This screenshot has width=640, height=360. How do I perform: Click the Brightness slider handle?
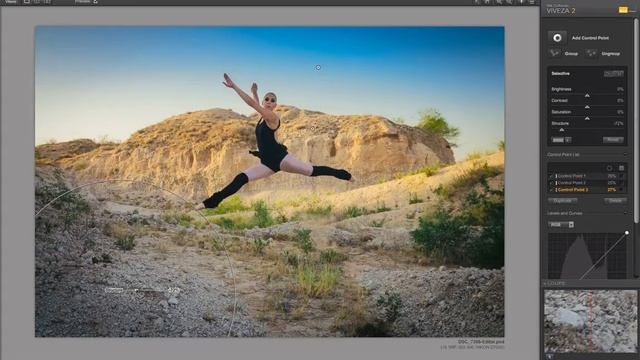(587, 95)
